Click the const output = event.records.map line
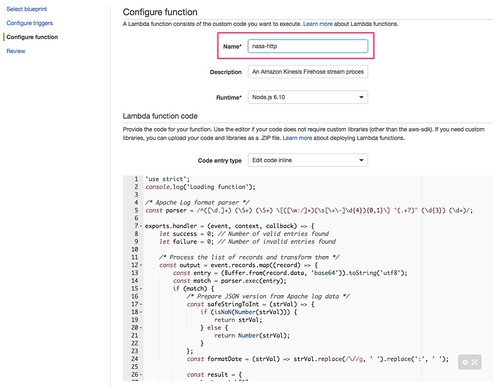Screen dimensions: 500x389 (x=239, y=265)
